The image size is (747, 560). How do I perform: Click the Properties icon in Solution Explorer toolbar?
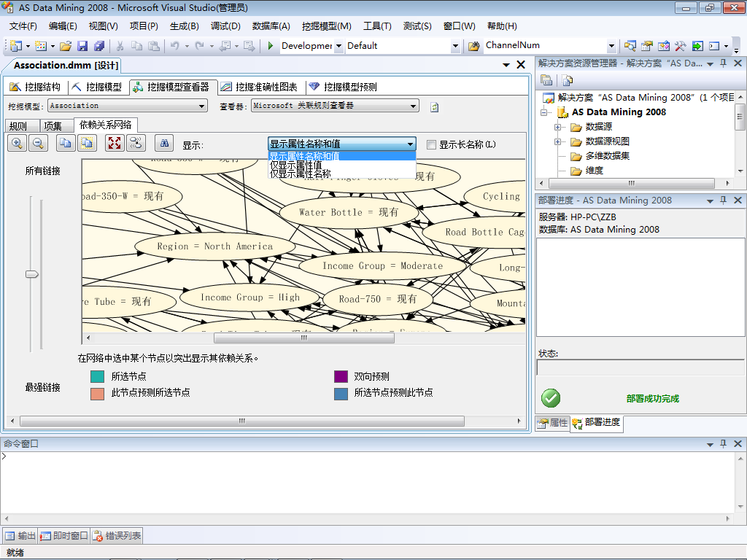546,80
